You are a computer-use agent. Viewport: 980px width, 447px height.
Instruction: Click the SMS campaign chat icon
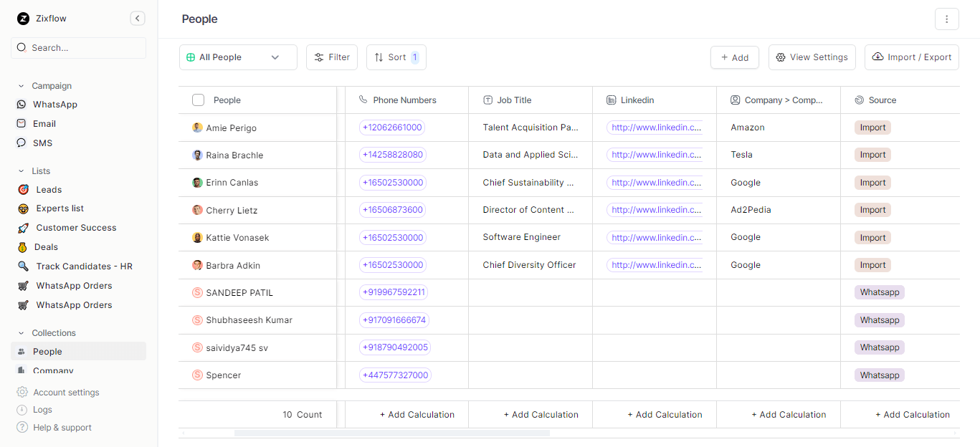coord(22,143)
